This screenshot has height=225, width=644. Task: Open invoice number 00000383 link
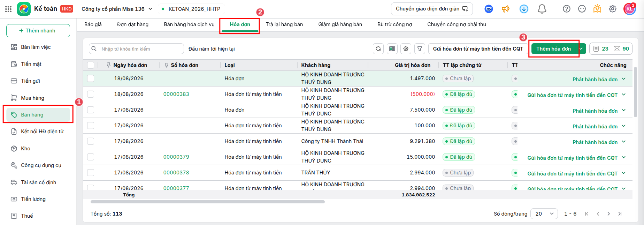(176, 94)
